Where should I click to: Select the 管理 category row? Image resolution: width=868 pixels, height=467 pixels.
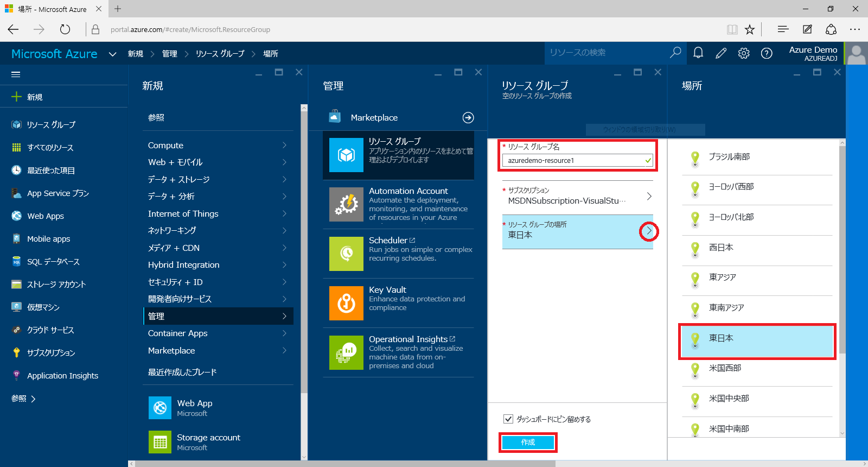click(218, 316)
